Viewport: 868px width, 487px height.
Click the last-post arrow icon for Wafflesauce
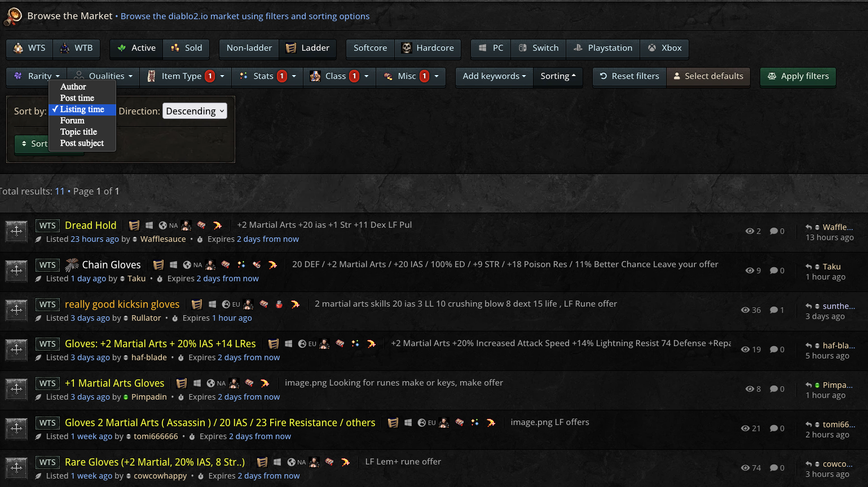point(809,227)
